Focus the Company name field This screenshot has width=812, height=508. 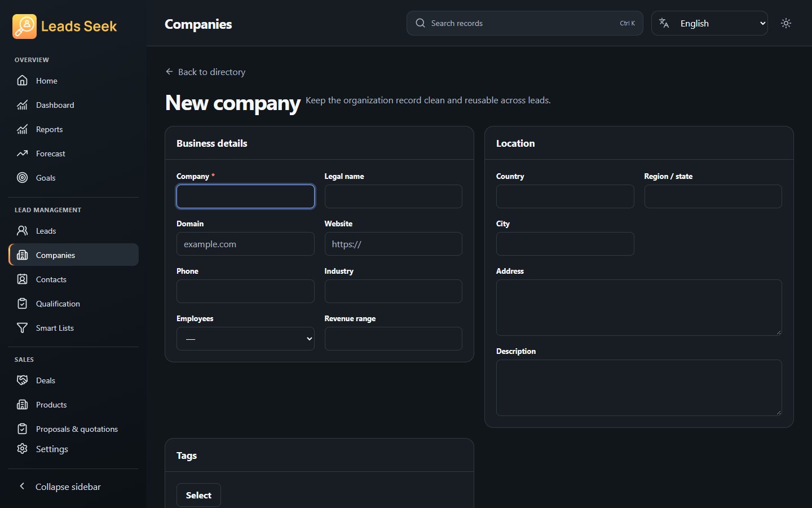[x=245, y=196]
